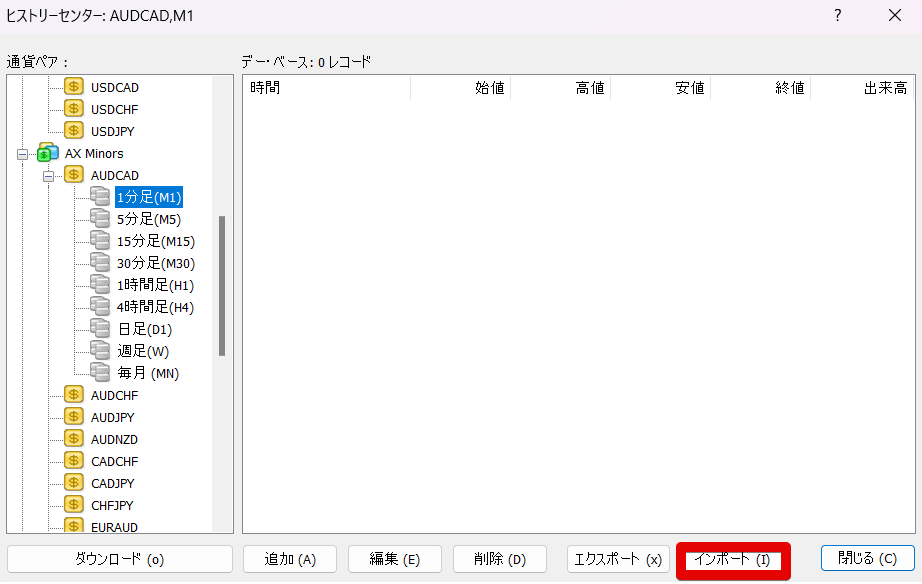Select the 5分足(M5) timeframe
The width and height of the screenshot is (922, 584).
tap(149, 219)
